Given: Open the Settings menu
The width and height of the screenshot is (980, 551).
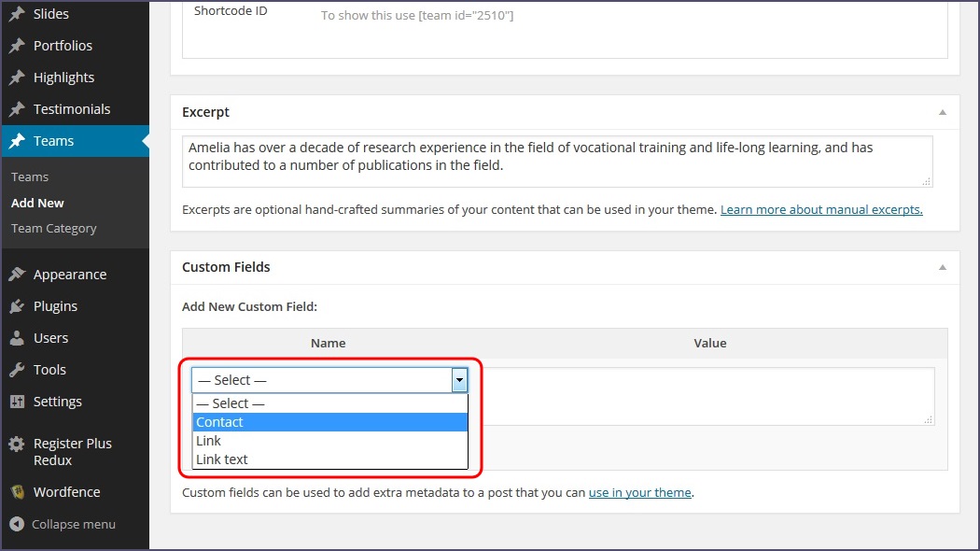Looking at the screenshot, I should click(x=57, y=402).
